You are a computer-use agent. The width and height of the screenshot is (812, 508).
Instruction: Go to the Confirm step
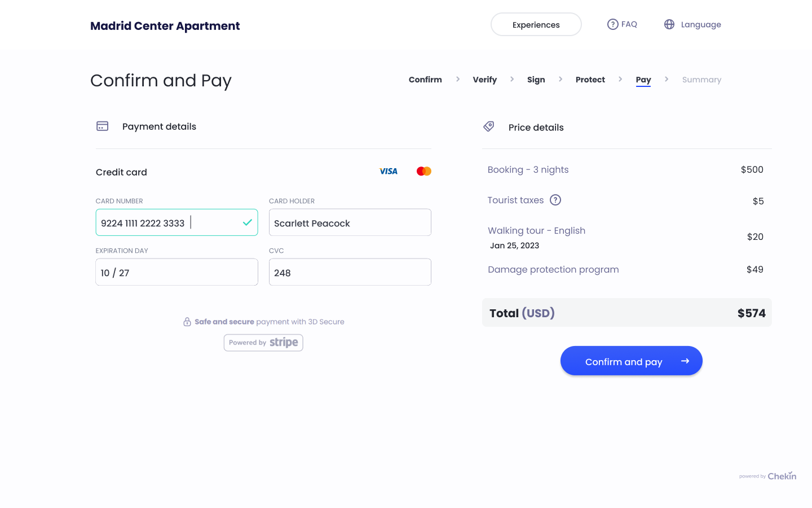point(425,80)
